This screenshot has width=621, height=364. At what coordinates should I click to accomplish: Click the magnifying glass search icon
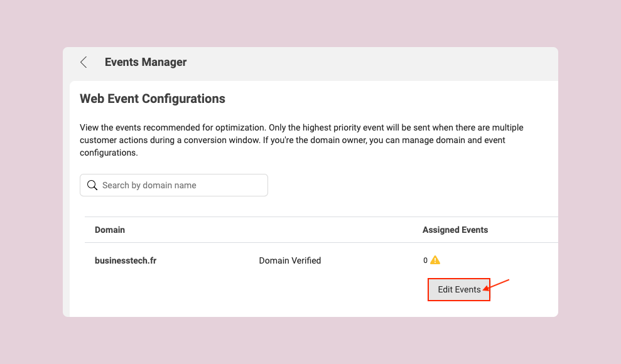(92, 185)
